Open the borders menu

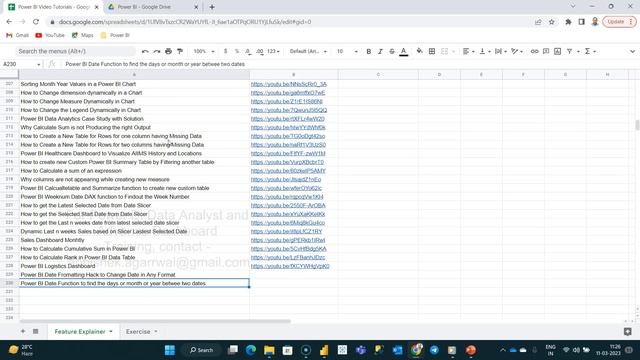[x=432, y=51]
